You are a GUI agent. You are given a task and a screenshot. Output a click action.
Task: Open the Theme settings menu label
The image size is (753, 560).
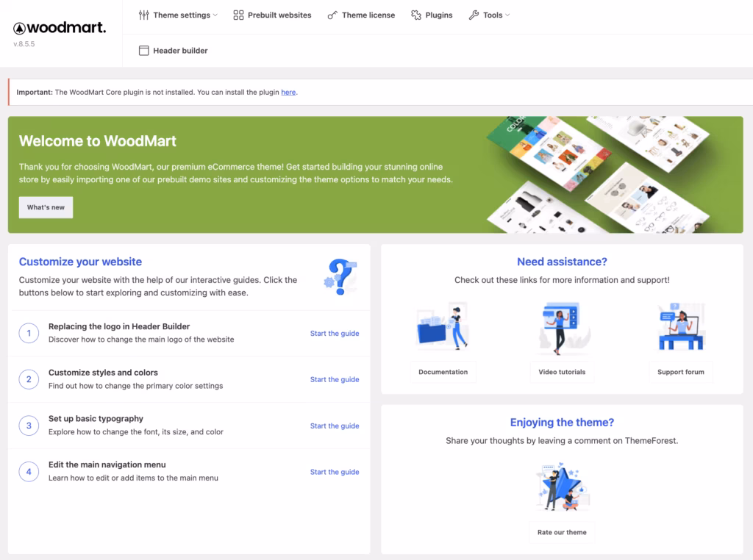[182, 15]
